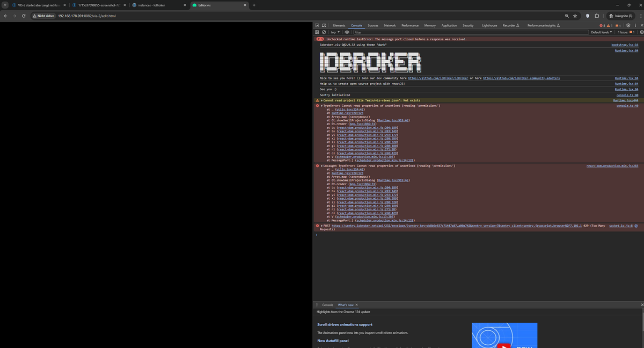Viewport: 644px width, 348px height.
Task: Bookmark this page with the star icon
Action: click(x=575, y=16)
